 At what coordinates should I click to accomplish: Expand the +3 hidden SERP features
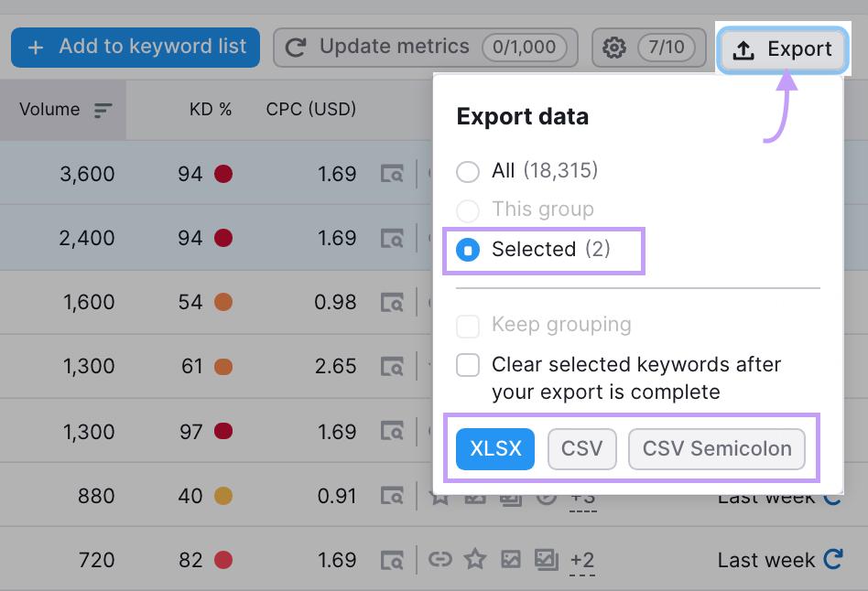pyautogui.click(x=583, y=497)
